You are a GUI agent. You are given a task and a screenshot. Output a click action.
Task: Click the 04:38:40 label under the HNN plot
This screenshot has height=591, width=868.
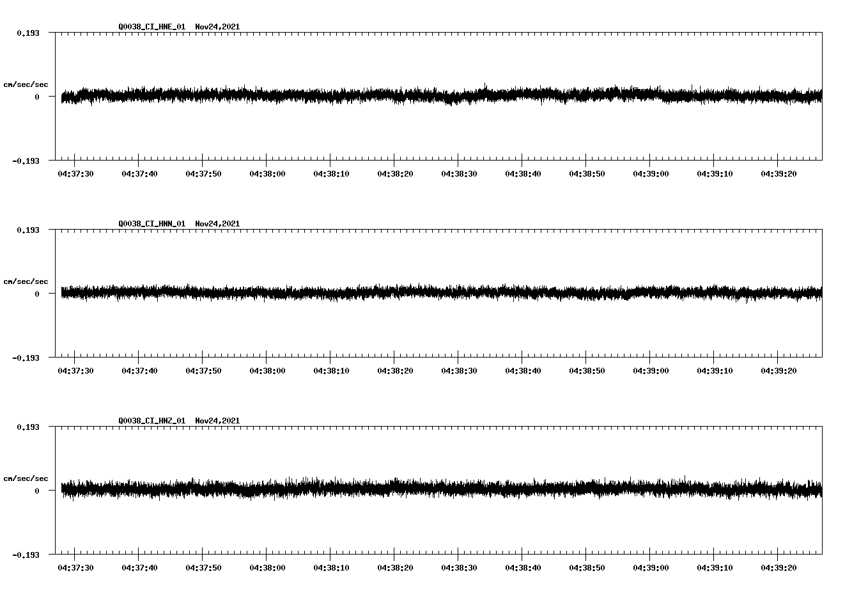click(x=523, y=371)
